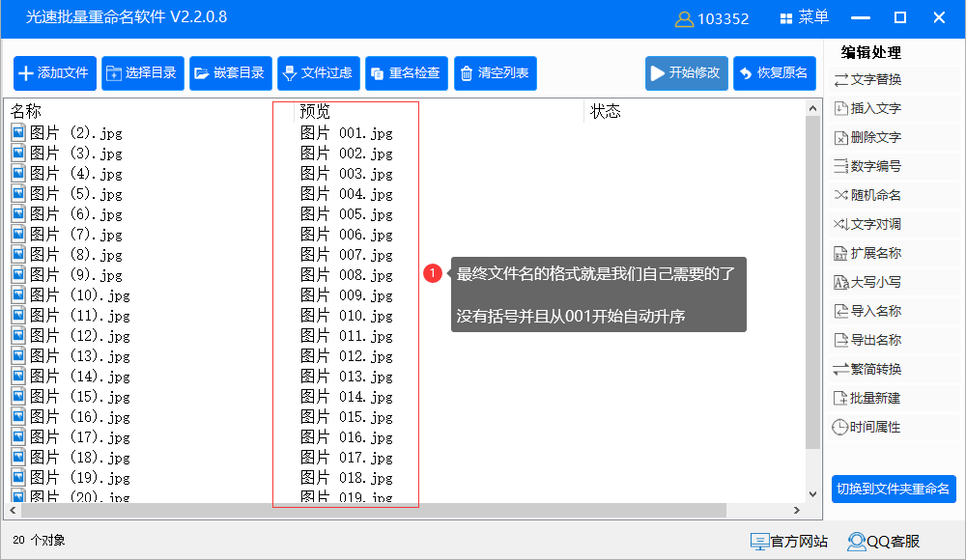This screenshot has height=560, width=966.
Task: Open the 文字替换 text replace tool
Action: (867, 79)
